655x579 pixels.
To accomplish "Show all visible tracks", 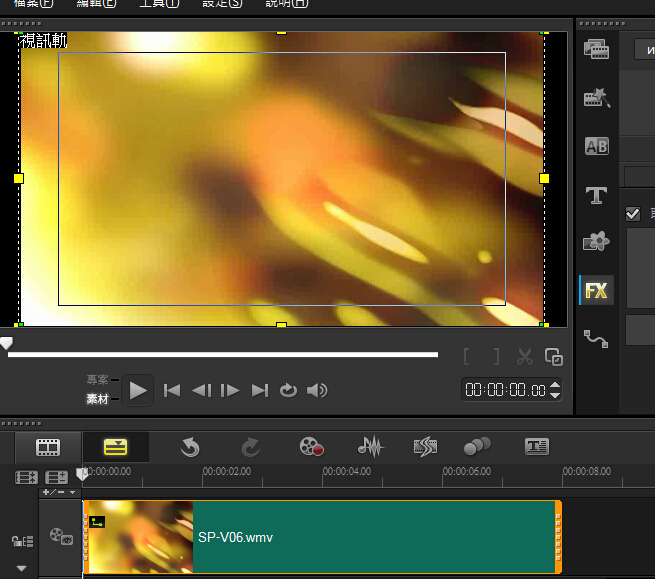I will (26, 477).
